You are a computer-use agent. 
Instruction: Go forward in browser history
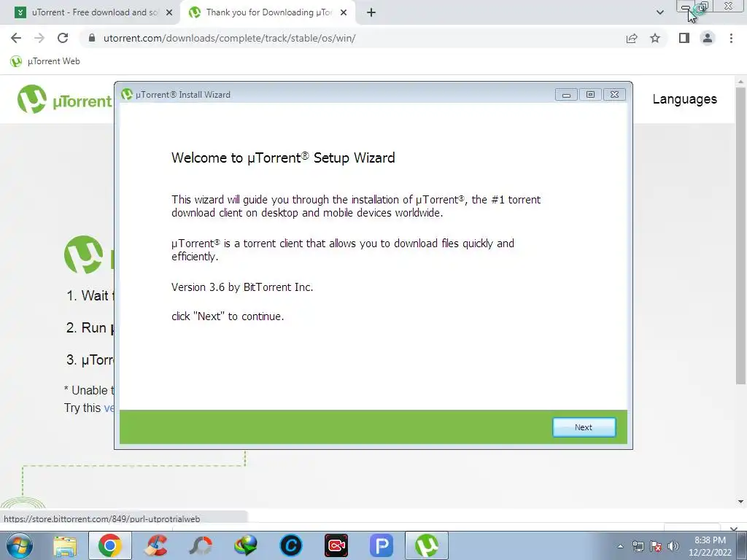(39, 38)
